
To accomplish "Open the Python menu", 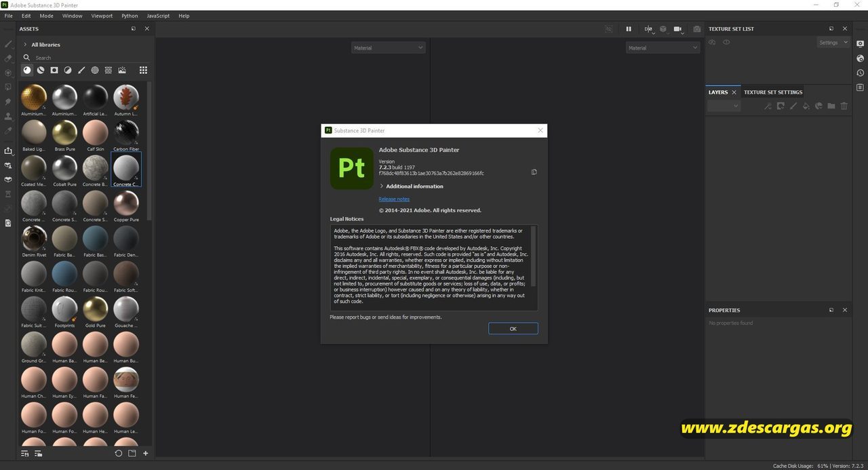I will pos(130,16).
